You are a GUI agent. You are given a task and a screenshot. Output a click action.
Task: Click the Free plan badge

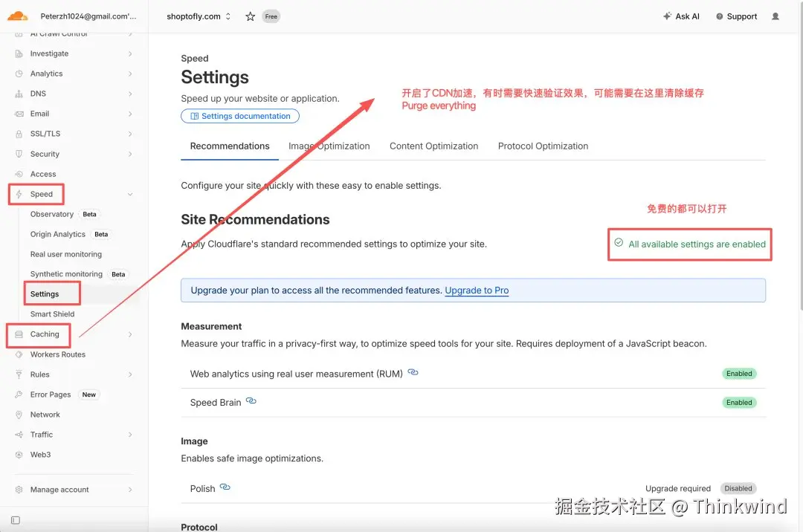[x=271, y=16]
